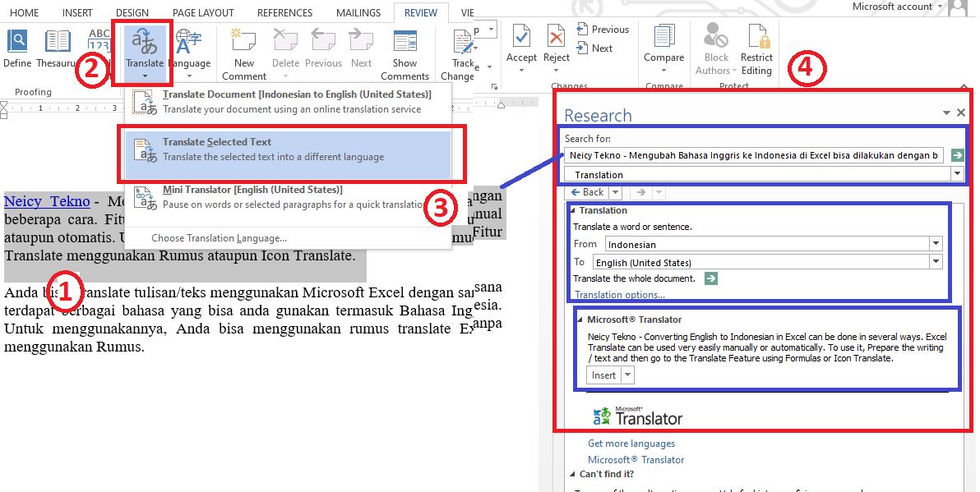Follow the Neicy Tekno hyperlink in document
This screenshot has width=980, height=492.
47,201
